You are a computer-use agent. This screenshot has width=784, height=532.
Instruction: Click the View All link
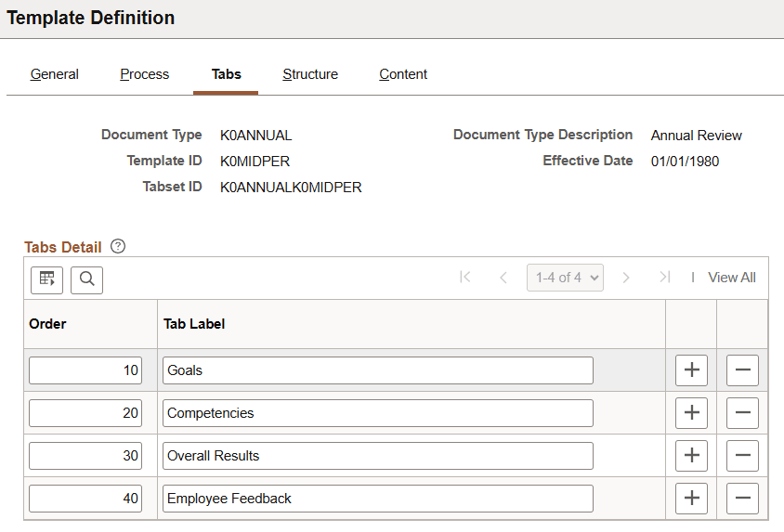732,278
